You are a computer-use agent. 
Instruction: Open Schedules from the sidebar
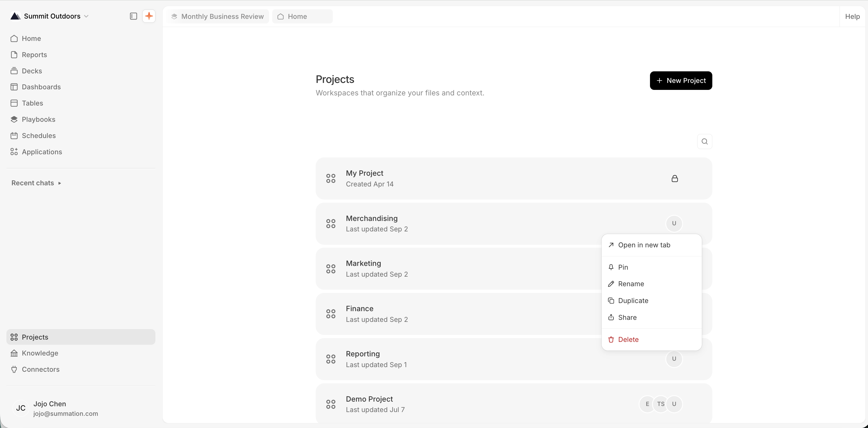click(x=81, y=135)
